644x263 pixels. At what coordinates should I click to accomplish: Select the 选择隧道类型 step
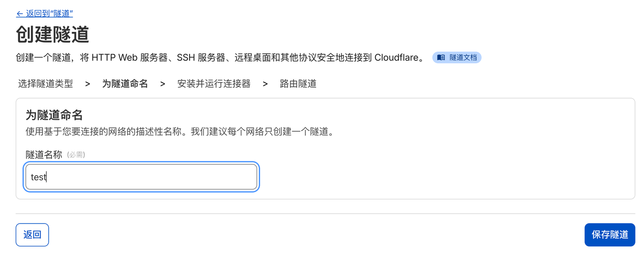click(45, 84)
